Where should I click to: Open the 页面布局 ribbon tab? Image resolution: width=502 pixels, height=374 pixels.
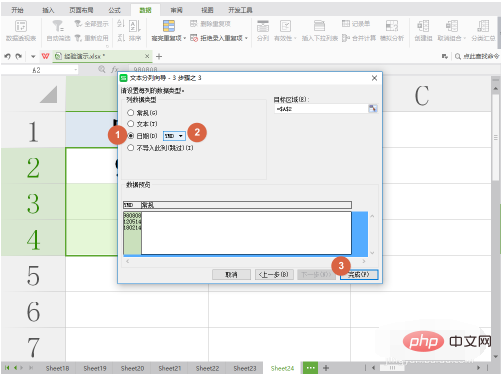[81, 10]
